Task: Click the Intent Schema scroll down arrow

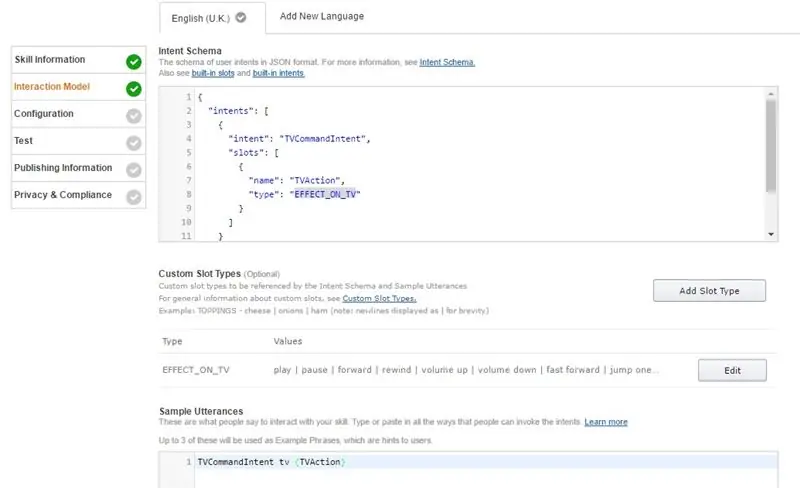Action: click(770, 234)
